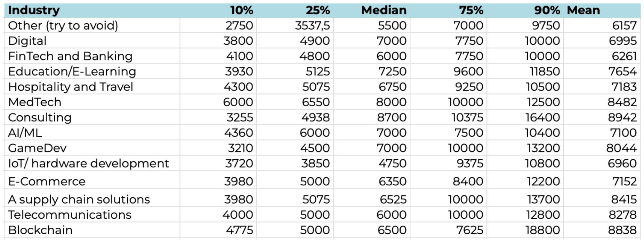Image resolution: width=644 pixels, height=243 pixels.
Task: Select the Mean column header
Action: click(602, 10)
